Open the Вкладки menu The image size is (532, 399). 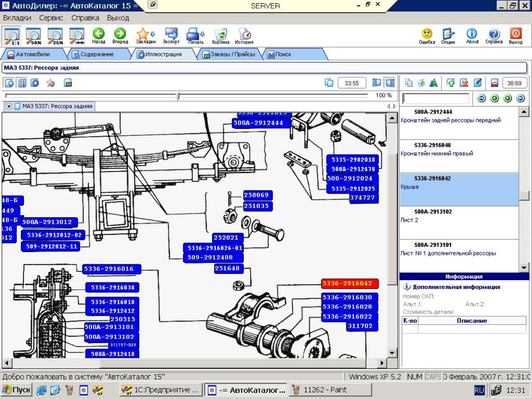(x=17, y=18)
